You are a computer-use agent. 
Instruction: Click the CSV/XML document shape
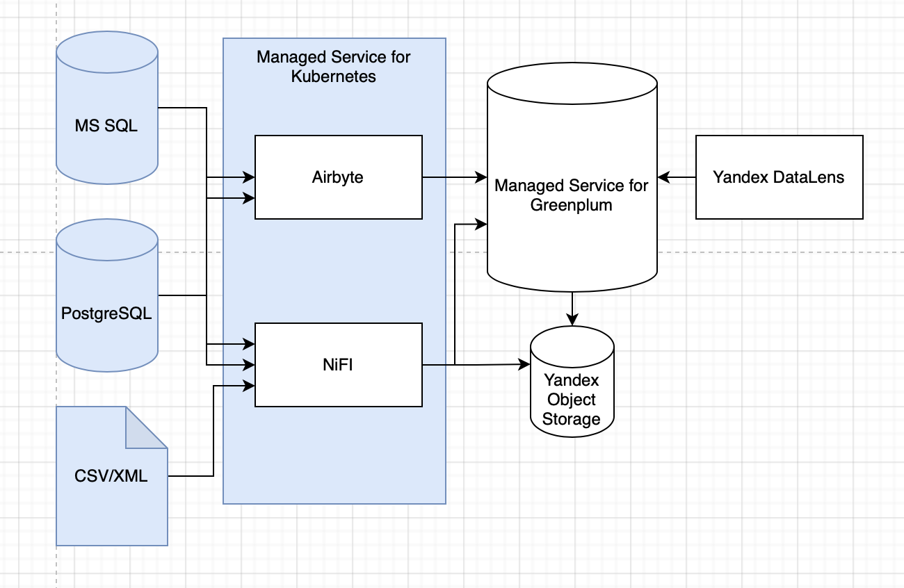(x=112, y=476)
